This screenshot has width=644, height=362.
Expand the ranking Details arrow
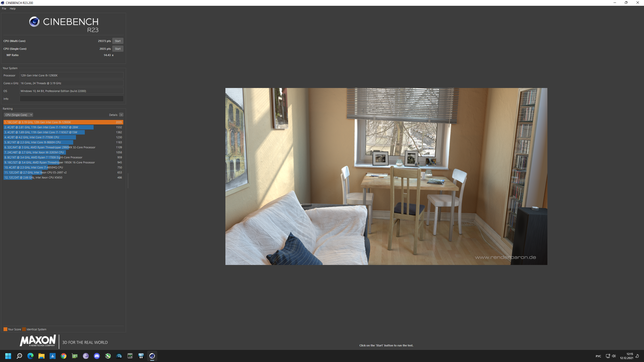point(121,115)
